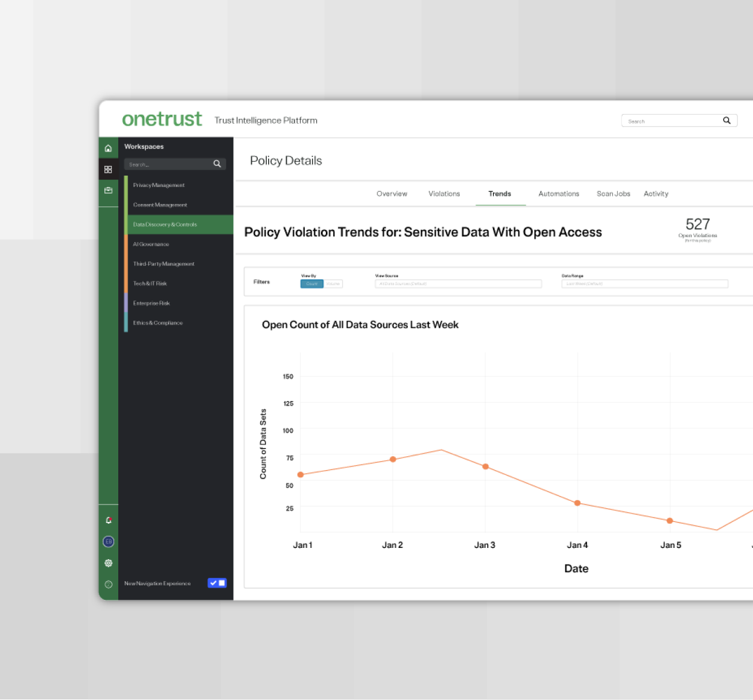
Task: Open the Data Range dropdown
Action: [644, 284]
